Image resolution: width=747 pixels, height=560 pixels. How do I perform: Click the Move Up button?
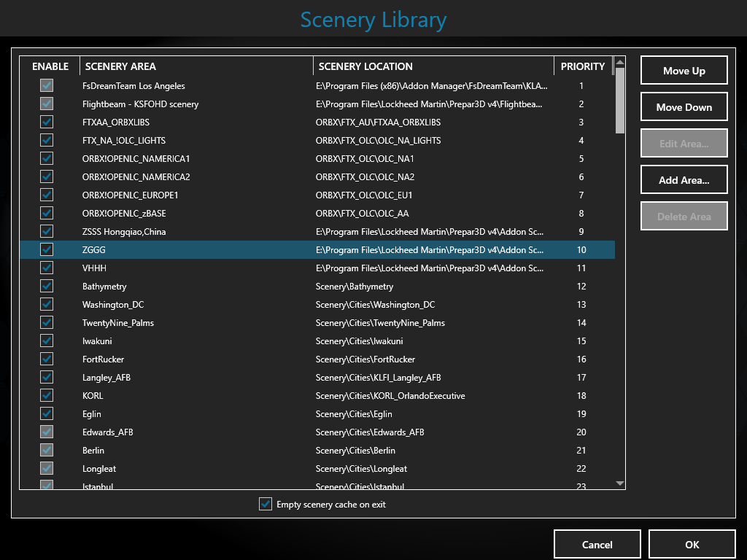tap(684, 71)
